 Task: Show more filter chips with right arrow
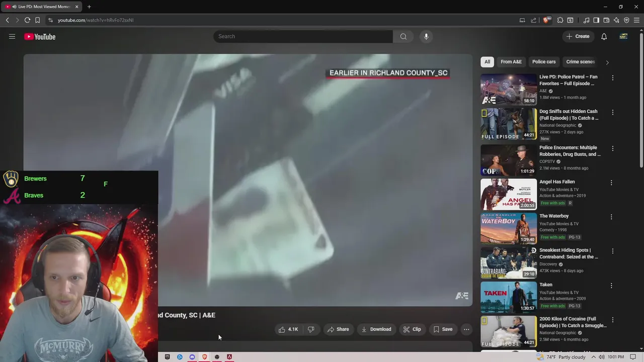click(607, 62)
